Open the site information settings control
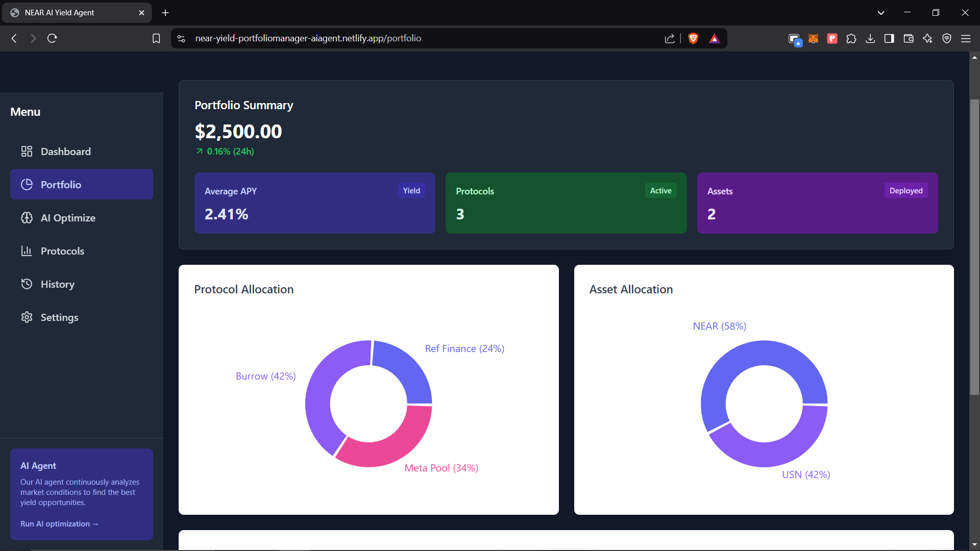The height and width of the screenshot is (551, 980). pos(181,38)
